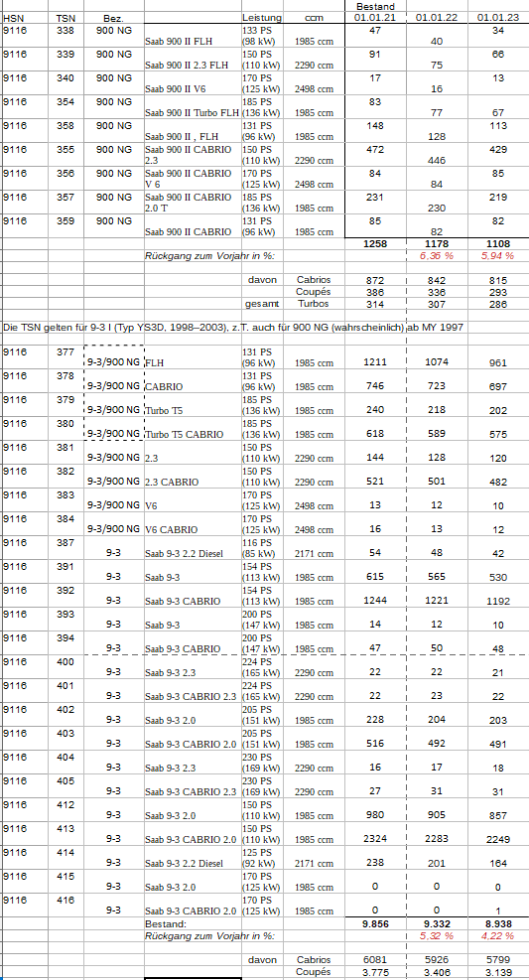This screenshot has width=529, height=980.
Task: Select the red 6,36 % decline cell
Action: (x=437, y=255)
